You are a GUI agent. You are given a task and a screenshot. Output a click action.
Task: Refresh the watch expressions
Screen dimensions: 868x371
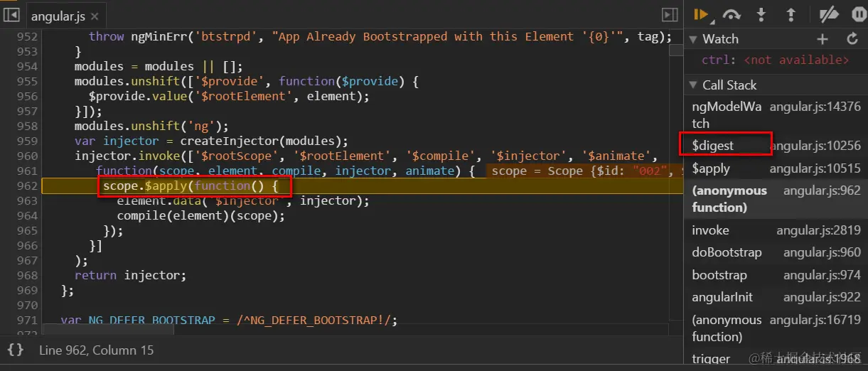click(852, 39)
